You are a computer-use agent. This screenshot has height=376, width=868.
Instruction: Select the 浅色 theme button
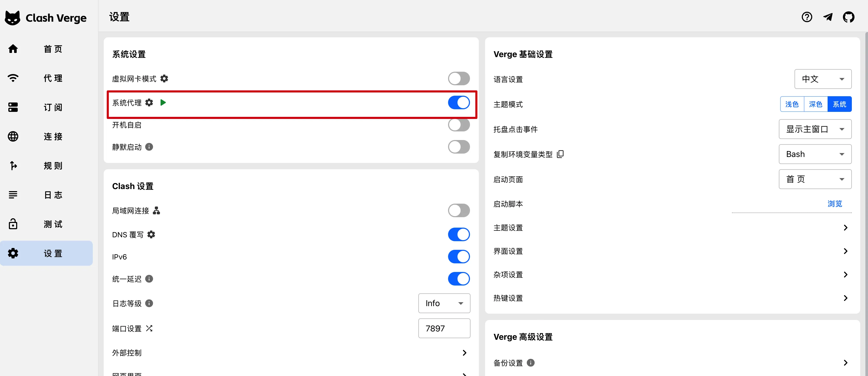point(792,104)
